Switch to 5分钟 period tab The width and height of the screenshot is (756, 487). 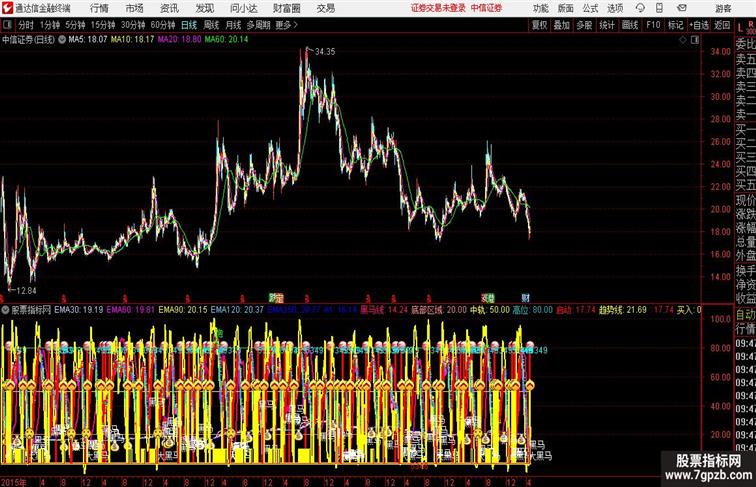point(75,25)
